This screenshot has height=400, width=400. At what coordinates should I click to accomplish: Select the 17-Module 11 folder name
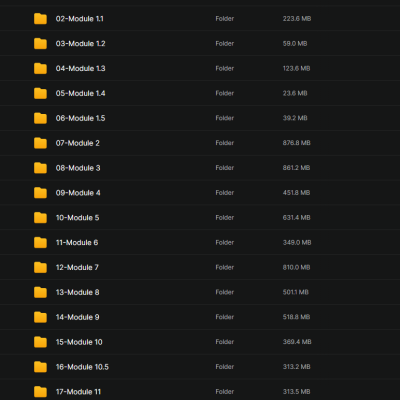coord(78,392)
